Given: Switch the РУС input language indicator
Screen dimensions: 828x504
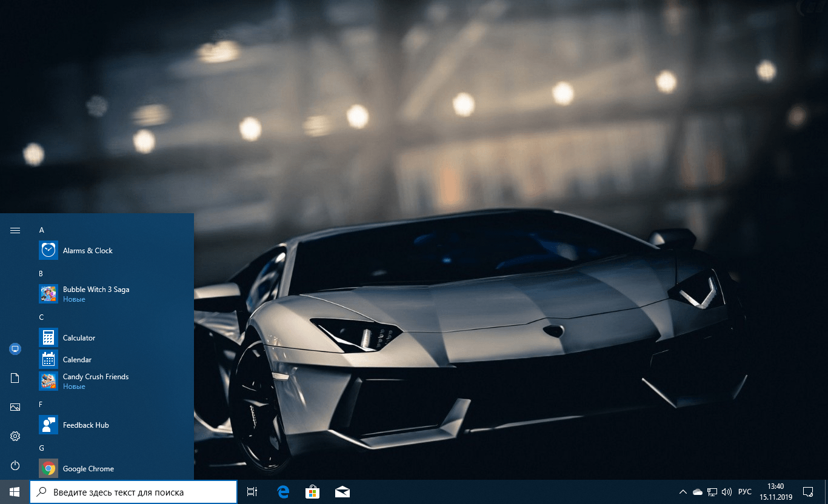Looking at the screenshot, I should click(744, 492).
